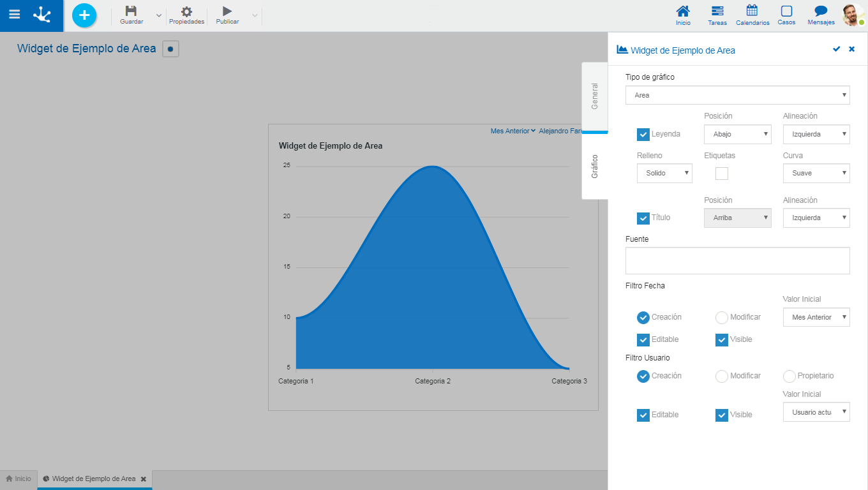Click the user avatar photo
The image size is (868, 490).
853,15
